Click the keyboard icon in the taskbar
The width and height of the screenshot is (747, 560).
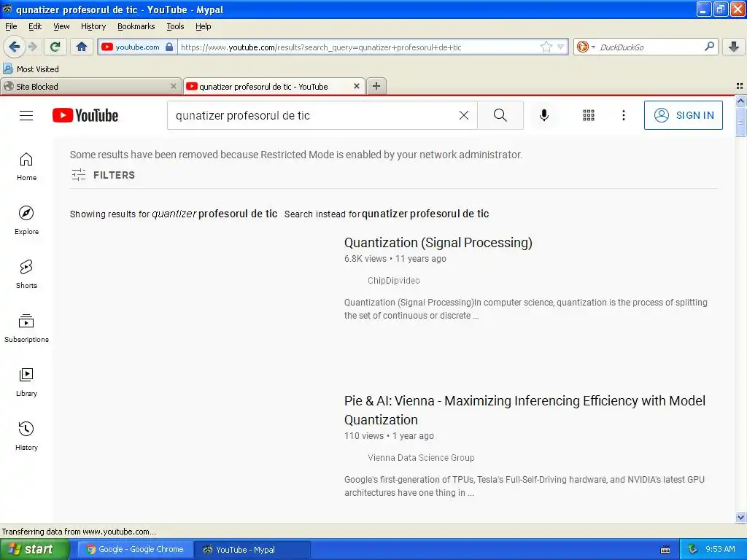point(665,550)
